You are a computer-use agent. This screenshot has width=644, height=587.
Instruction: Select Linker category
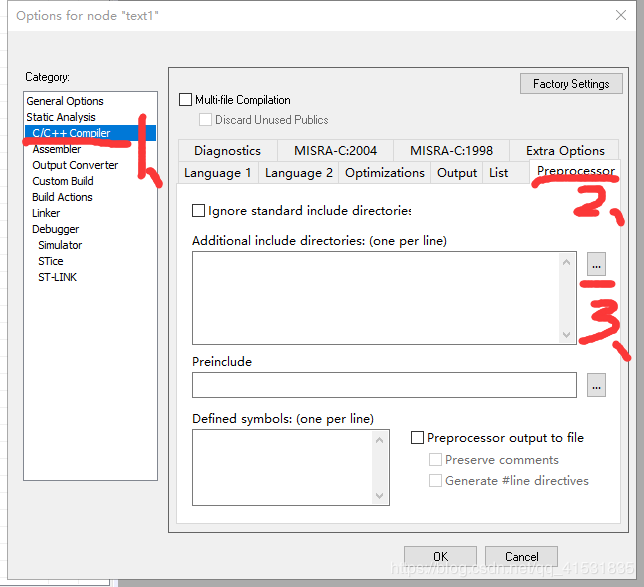click(46, 213)
